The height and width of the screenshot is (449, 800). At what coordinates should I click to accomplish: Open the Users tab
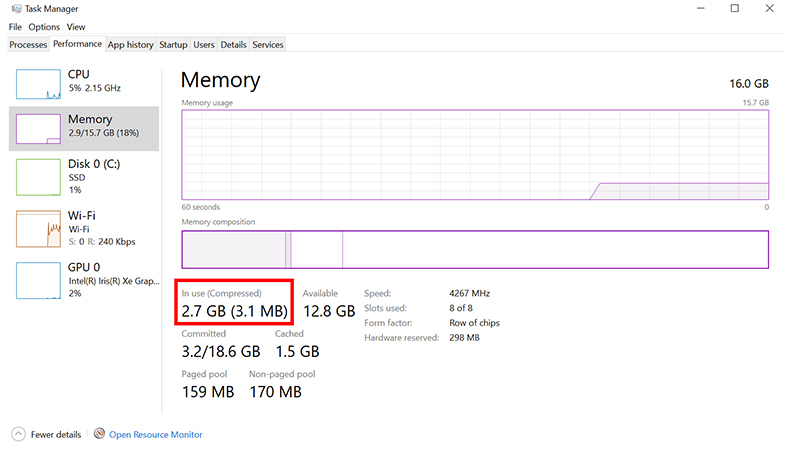click(x=204, y=44)
